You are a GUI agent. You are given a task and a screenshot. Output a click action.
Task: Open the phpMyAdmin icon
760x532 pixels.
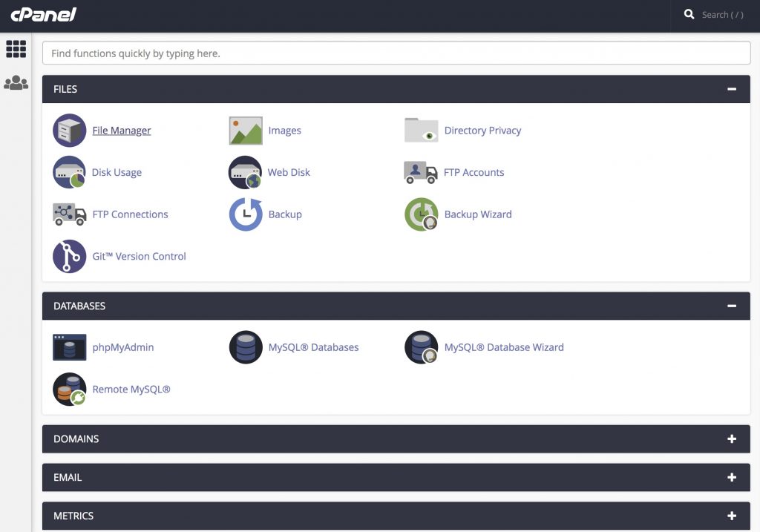(69, 347)
